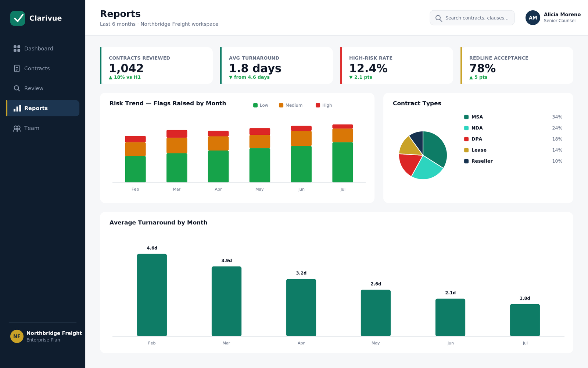
Task: Click the 24% value for NDA
Action: pyautogui.click(x=557, y=128)
